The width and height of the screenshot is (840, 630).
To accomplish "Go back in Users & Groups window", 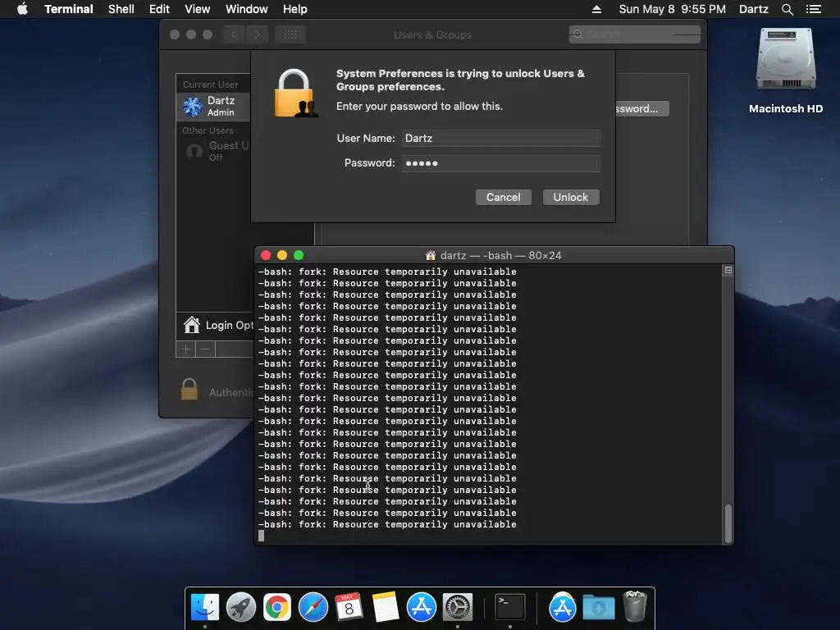I will 234,34.
